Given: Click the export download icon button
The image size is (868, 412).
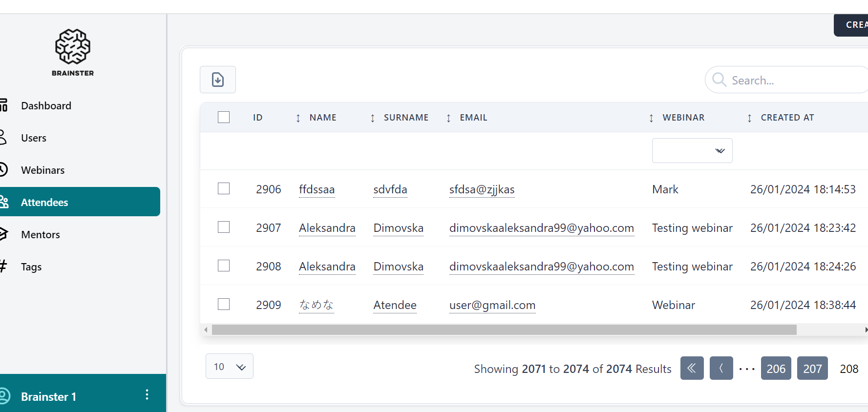Looking at the screenshot, I should 218,80.
